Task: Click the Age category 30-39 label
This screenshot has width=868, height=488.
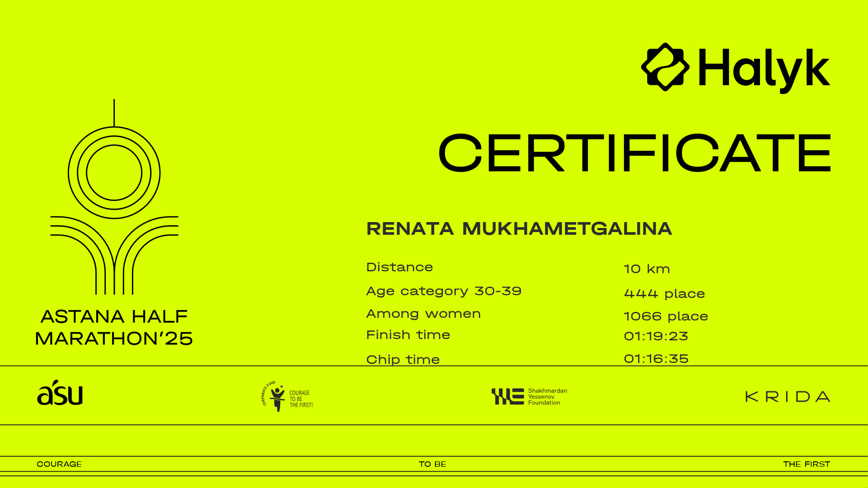Action: pyautogui.click(x=444, y=291)
